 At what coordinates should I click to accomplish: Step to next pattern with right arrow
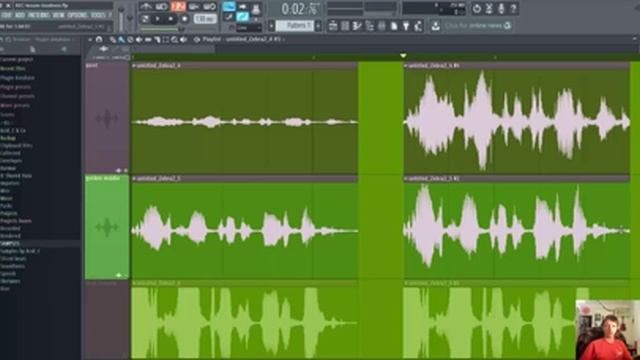coord(318,26)
